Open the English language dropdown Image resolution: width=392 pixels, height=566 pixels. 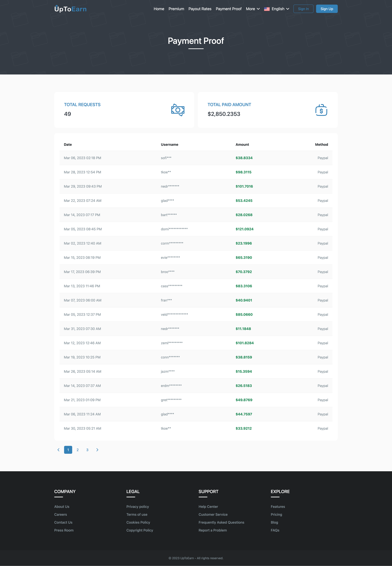point(280,9)
